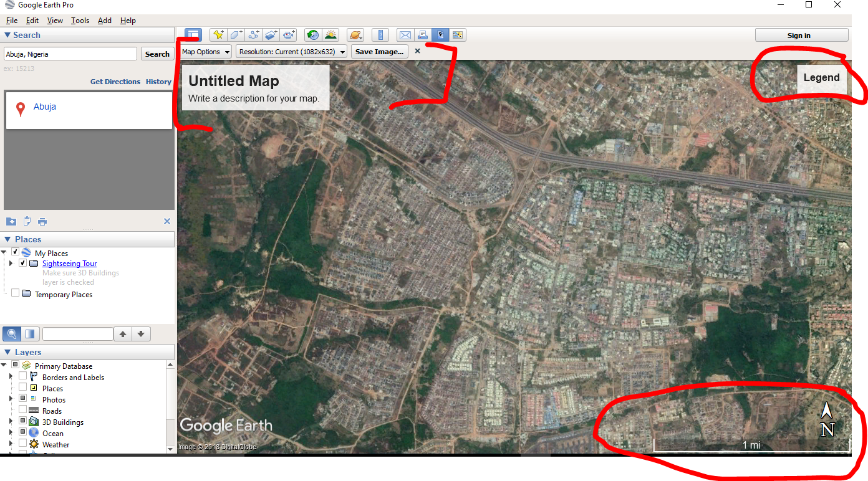The height and width of the screenshot is (481, 868).
Task: Expand Borders and Labels layer node
Action: point(11,377)
